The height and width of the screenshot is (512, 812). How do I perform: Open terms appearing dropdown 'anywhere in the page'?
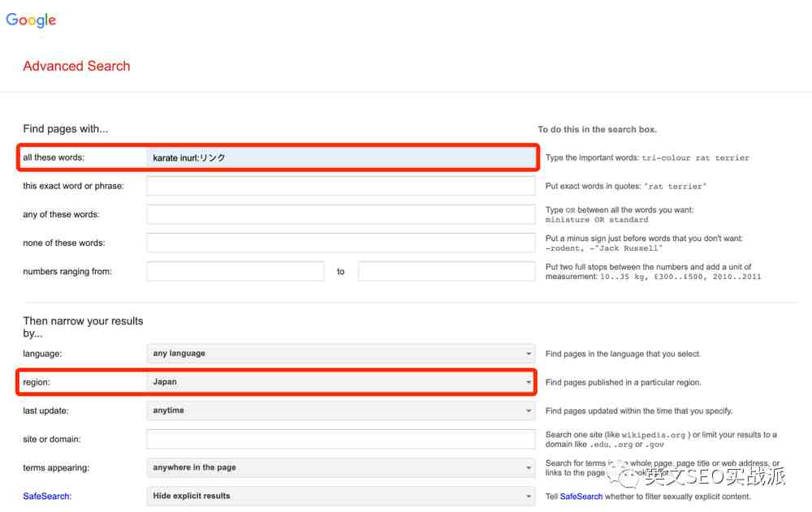click(341, 467)
